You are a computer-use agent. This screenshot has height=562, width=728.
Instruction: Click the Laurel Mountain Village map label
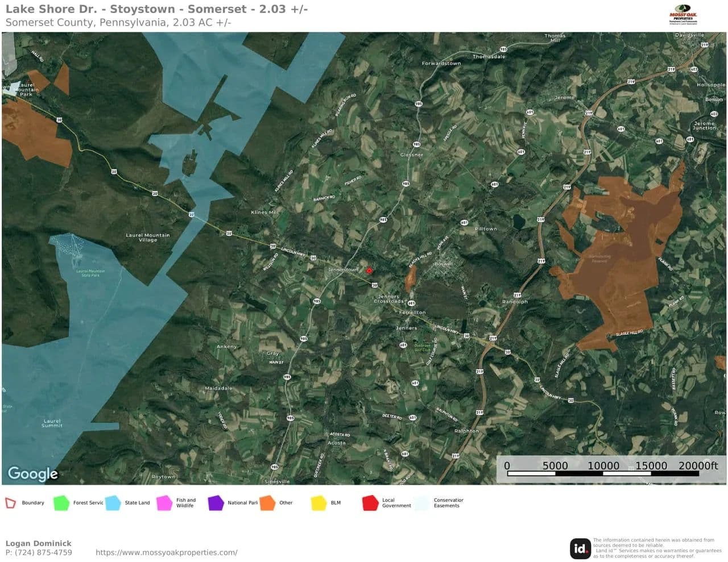coord(147,238)
